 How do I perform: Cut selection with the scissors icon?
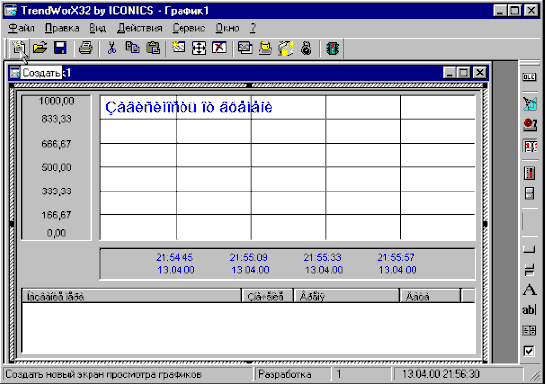pos(111,48)
